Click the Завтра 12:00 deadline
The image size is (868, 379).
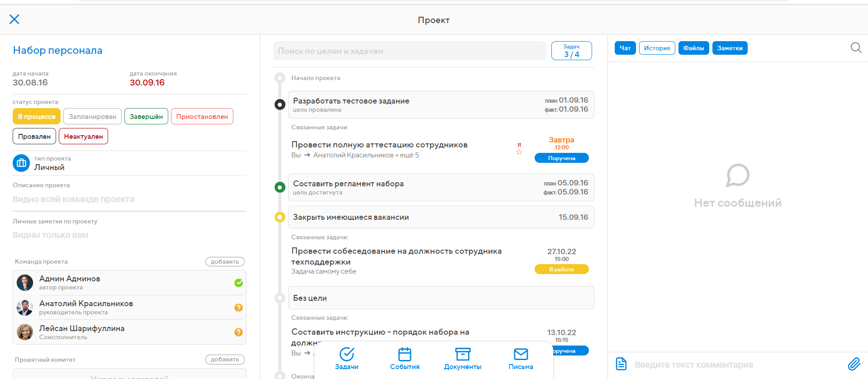tap(561, 143)
